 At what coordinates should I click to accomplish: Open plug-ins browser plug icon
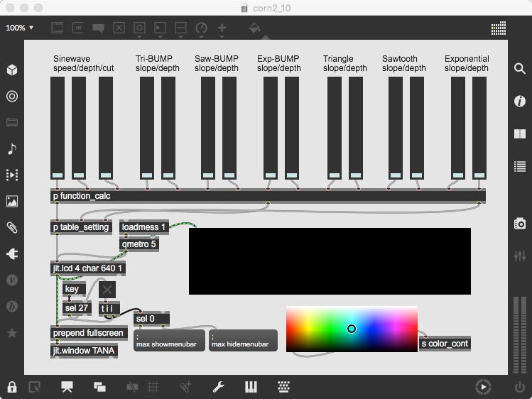12,254
